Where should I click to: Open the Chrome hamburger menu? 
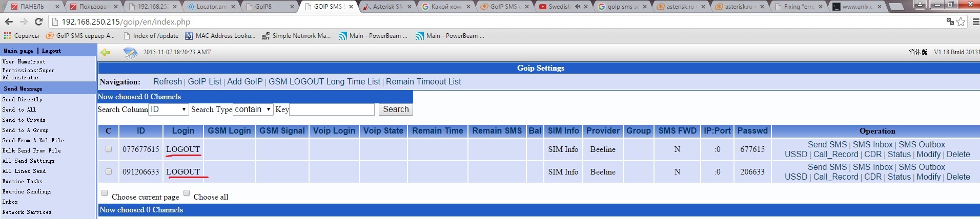(x=975, y=21)
